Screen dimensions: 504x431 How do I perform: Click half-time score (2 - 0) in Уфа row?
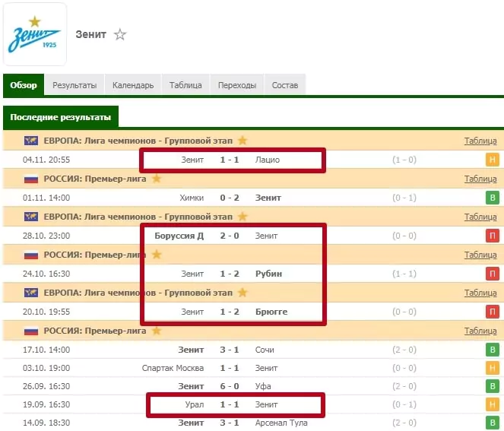tap(404, 386)
